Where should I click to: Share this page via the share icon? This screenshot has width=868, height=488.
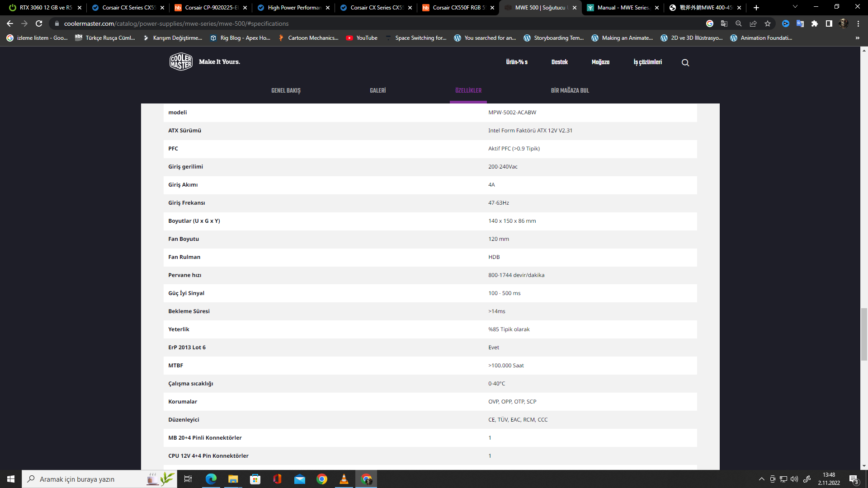(x=753, y=23)
